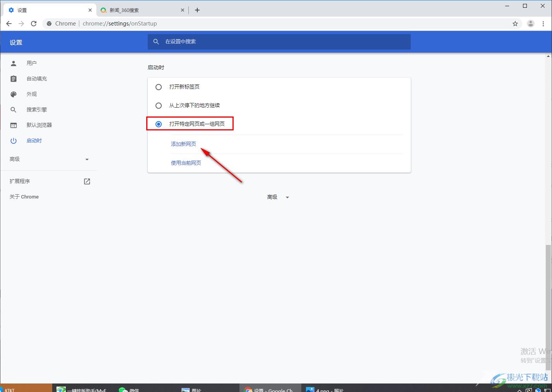Click the 在设置中搜索 search field

pyautogui.click(x=279, y=41)
